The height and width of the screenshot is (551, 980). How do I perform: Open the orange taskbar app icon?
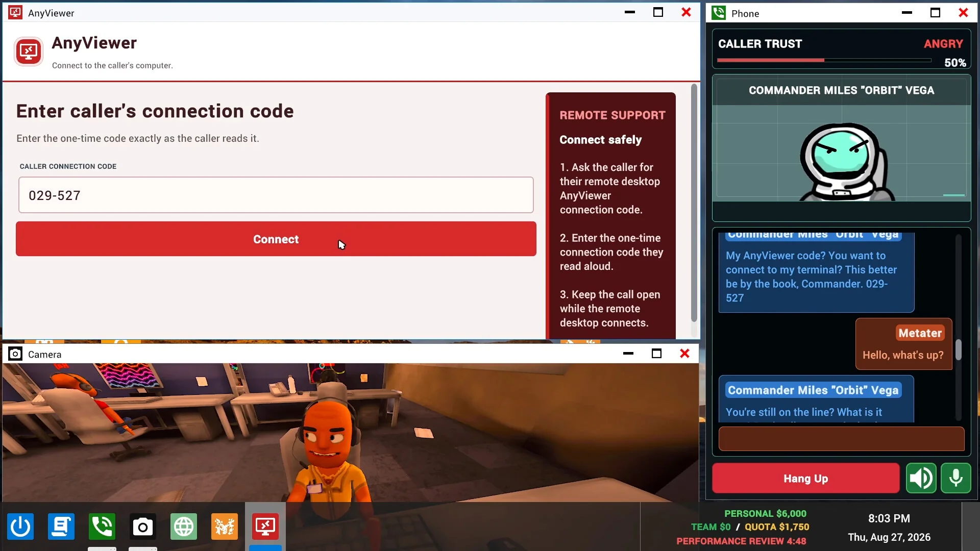[x=225, y=527]
